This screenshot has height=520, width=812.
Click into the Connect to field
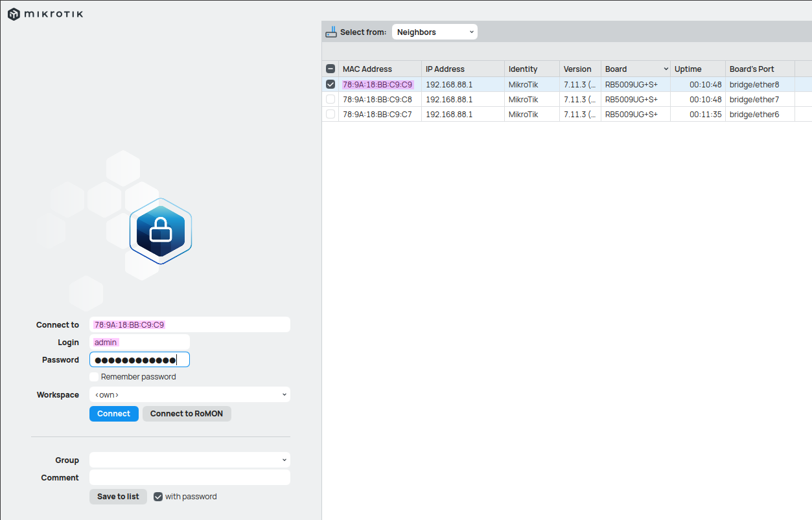coord(190,324)
